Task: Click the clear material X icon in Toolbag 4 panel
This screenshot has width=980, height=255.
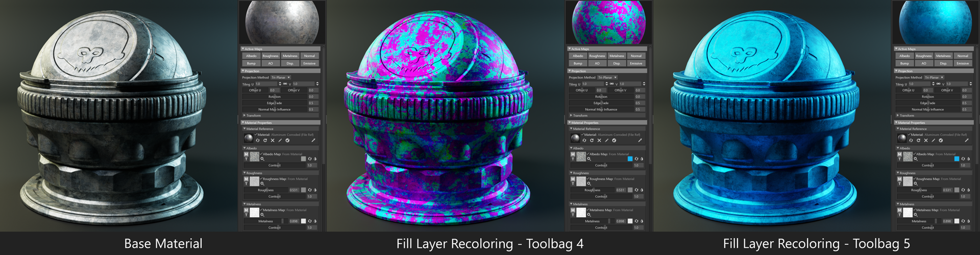Action: (x=599, y=140)
